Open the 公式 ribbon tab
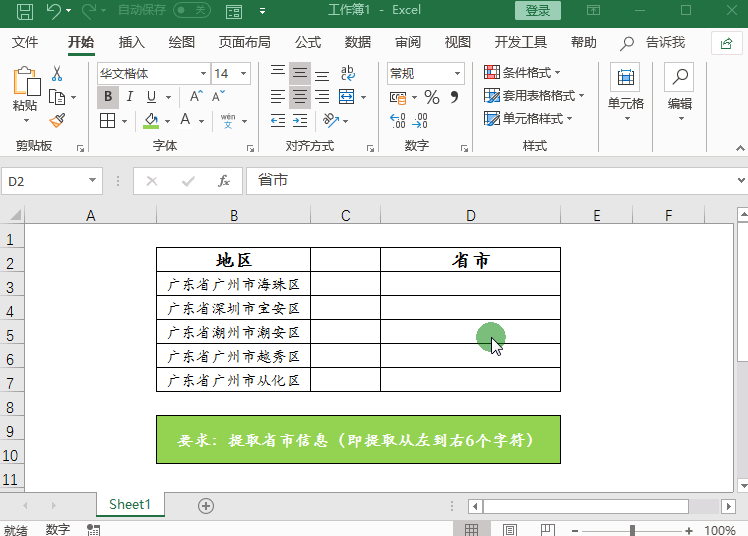The image size is (748, 536). pyautogui.click(x=307, y=42)
